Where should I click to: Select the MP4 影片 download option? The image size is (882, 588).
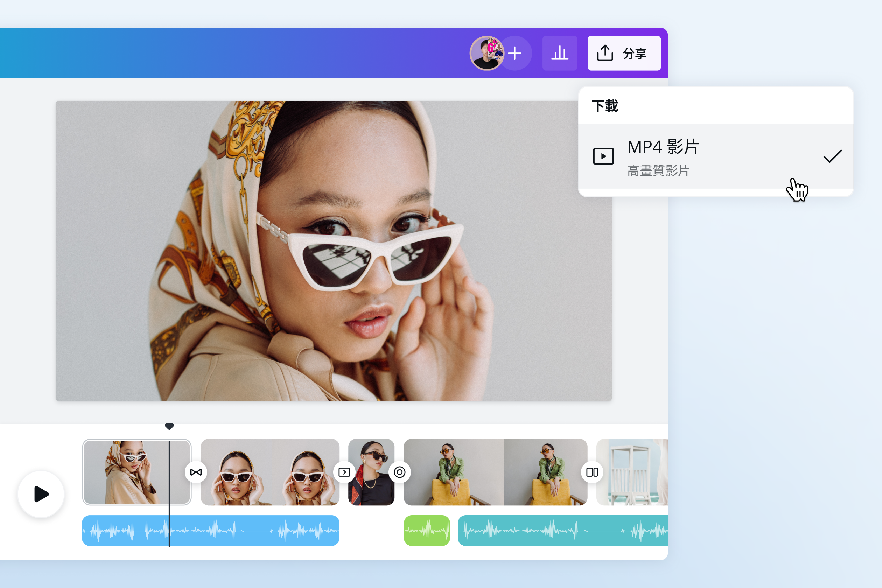pyautogui.click(x=716, y=156)
